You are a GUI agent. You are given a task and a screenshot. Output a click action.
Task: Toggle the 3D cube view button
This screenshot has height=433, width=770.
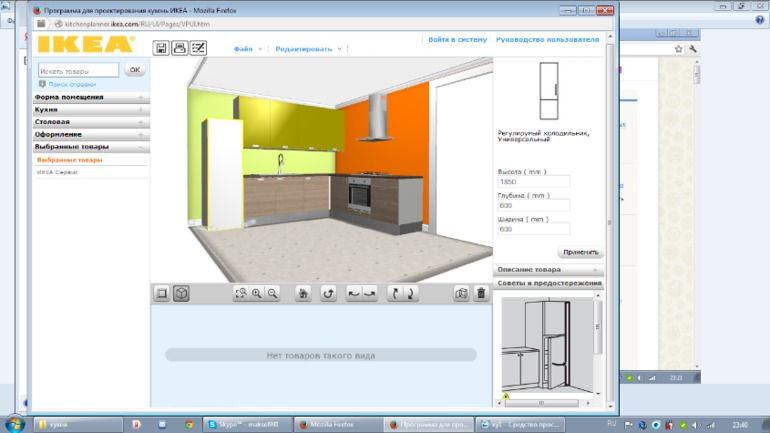coord(181,293)
